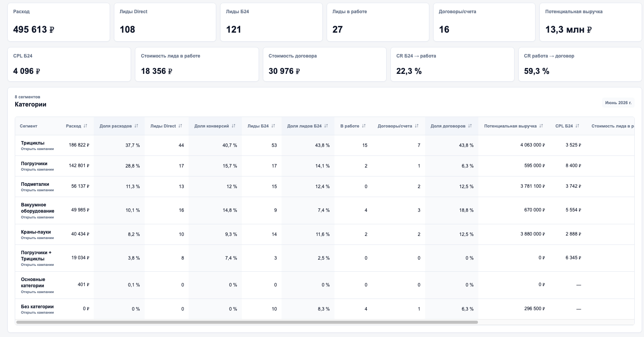
Task: Sort by Потенциальная выручка icon
Action: click(x=541, y=126)
